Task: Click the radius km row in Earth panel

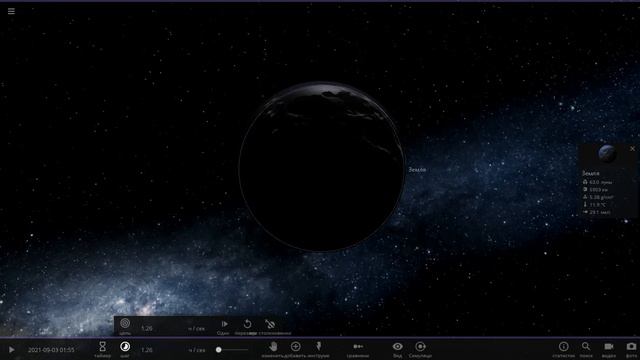Action: click(x=595, y=190)
